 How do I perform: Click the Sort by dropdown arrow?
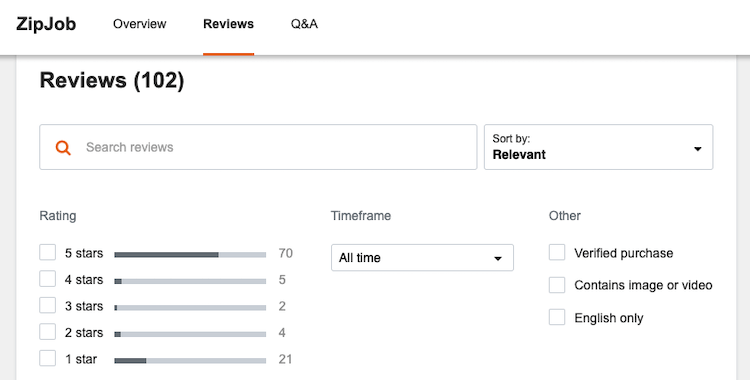point(698,149)
